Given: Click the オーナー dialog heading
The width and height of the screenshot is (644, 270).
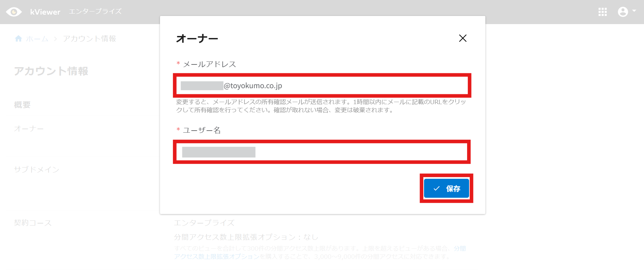Looking at the screenshot, I should pos(197,38).
